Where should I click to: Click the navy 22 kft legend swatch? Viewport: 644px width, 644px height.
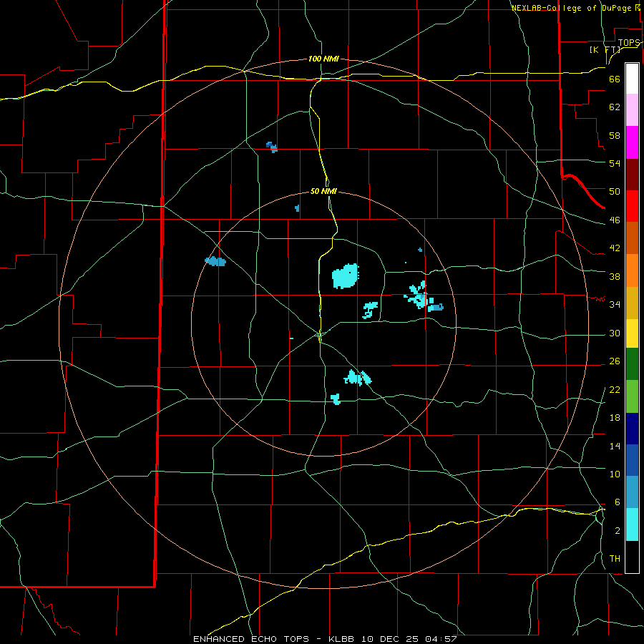click(632, 429)
